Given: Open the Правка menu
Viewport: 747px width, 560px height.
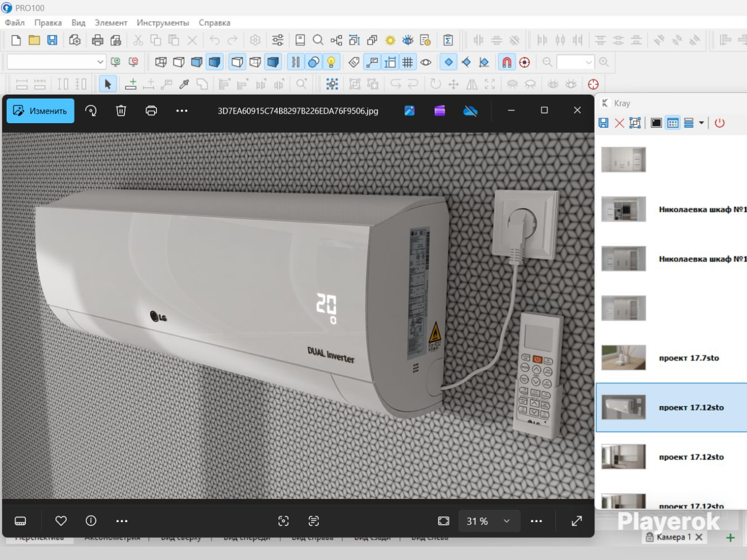Looking at the screenshot, I should point(48,23).
